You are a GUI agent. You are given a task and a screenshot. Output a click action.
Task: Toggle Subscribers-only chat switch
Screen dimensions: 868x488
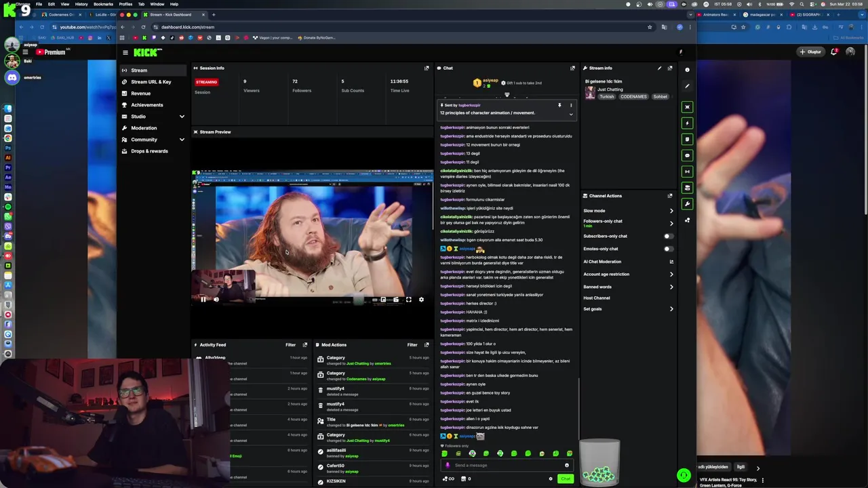pyautogui.click(x=668, y=236)
